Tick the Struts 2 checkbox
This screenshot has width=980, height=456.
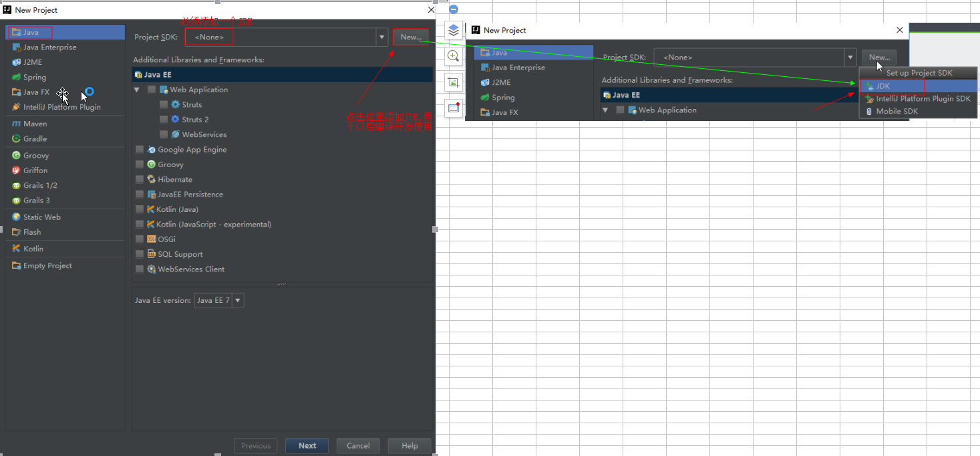click(x=164, y=120)
